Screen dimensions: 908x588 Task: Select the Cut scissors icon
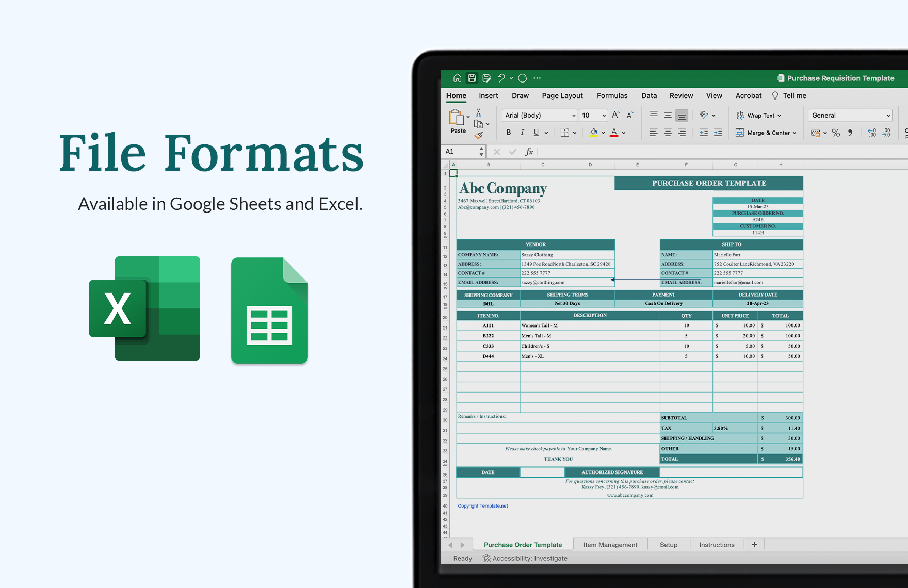point(478,114)
